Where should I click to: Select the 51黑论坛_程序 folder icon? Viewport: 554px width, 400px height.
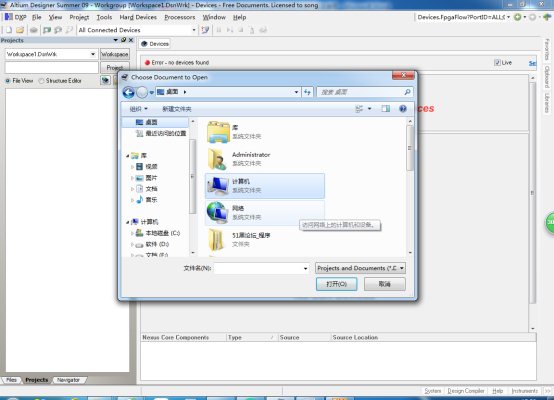(216, 240)
